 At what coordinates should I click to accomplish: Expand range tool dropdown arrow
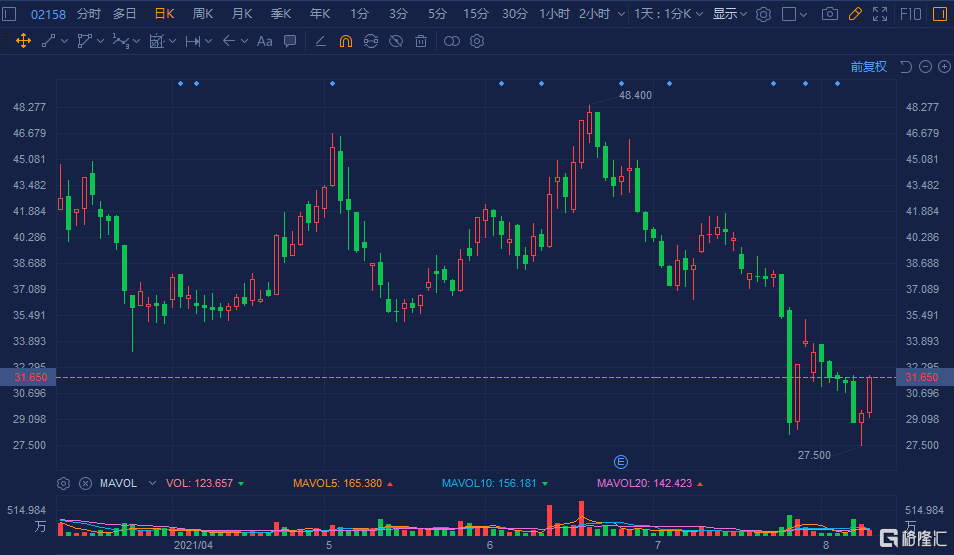[209, 41]
